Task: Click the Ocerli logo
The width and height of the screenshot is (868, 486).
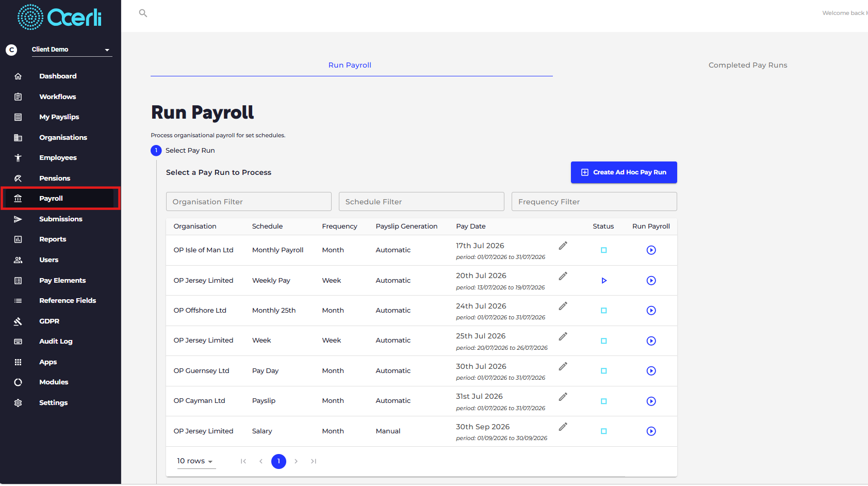Action: click(x=59, y=17)
